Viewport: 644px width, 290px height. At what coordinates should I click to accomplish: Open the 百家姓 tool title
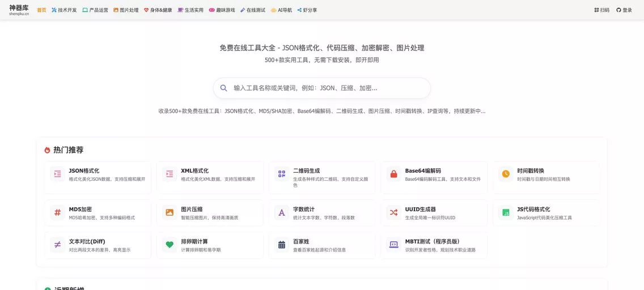(x=301, y=242)
